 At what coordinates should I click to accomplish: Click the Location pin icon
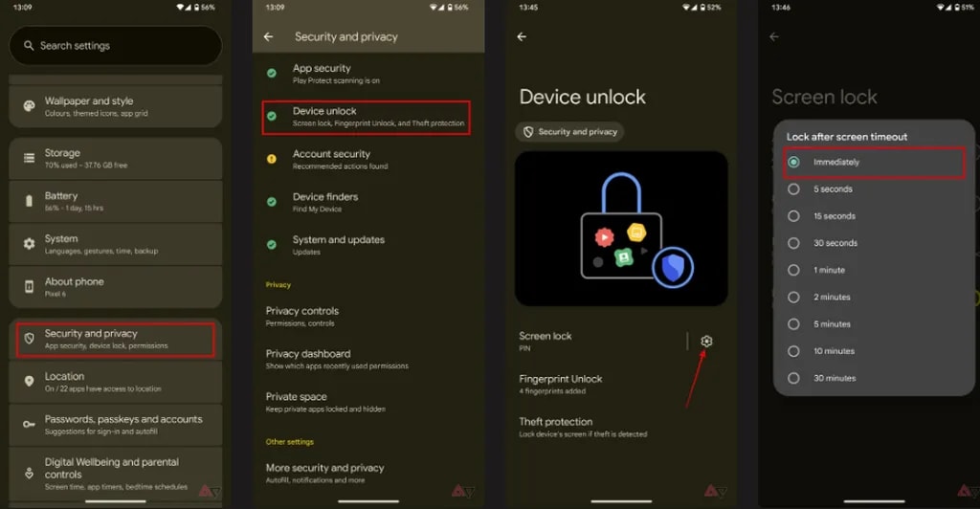click(29, 382)
